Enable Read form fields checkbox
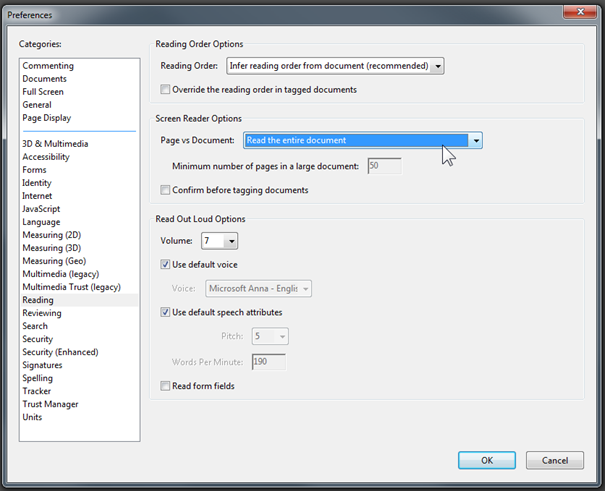The height and width of the screenshot is (491, 605). pos(166,386)
